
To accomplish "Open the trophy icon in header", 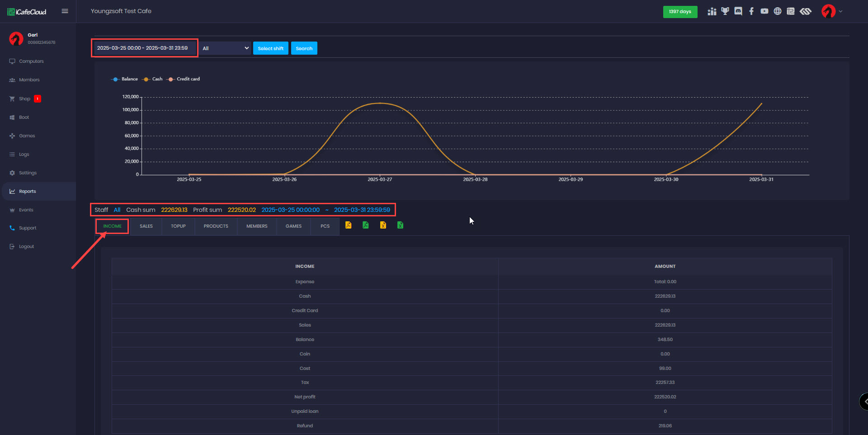I will 725,11.
